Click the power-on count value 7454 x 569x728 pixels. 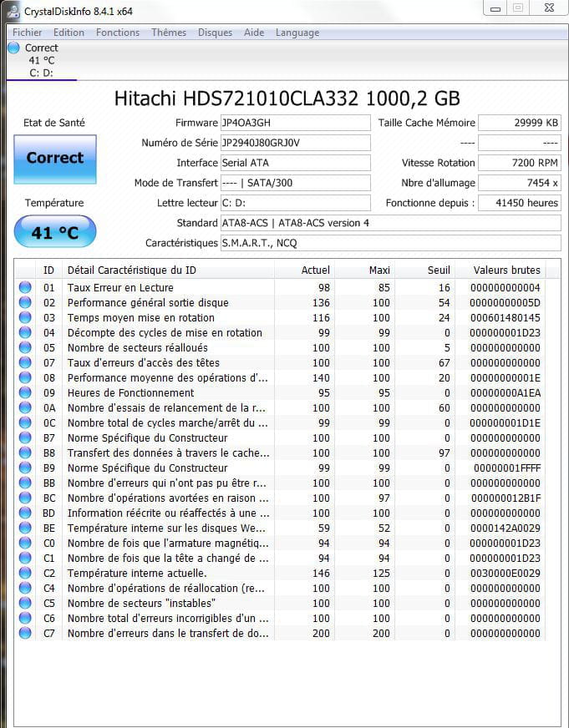click(x=520, y=183)
